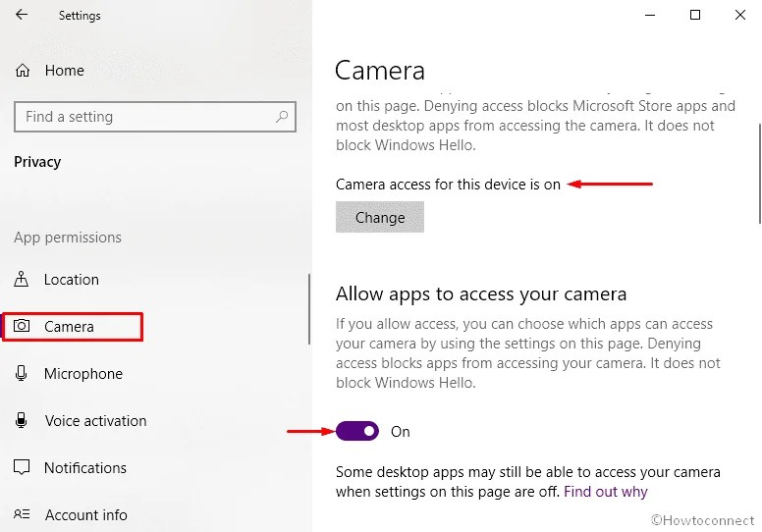Click 'Camera access for this device is on'
The image size is (762, 532).
pyautogui.click(x=448, y=185)
